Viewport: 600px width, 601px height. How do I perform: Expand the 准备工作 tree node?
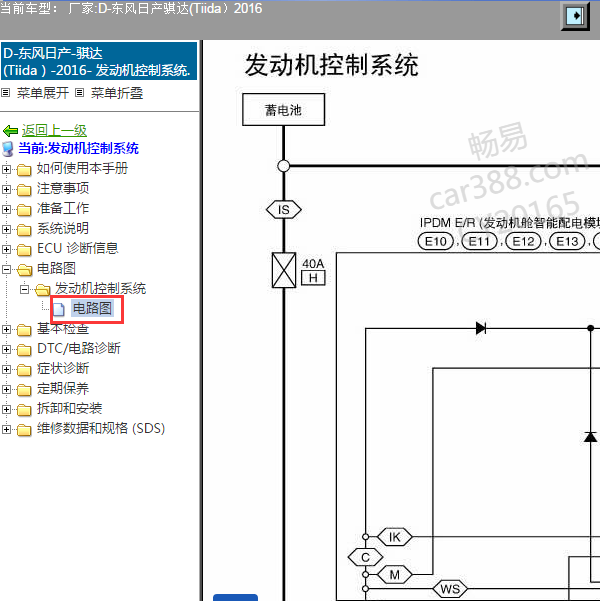(6, 209)
